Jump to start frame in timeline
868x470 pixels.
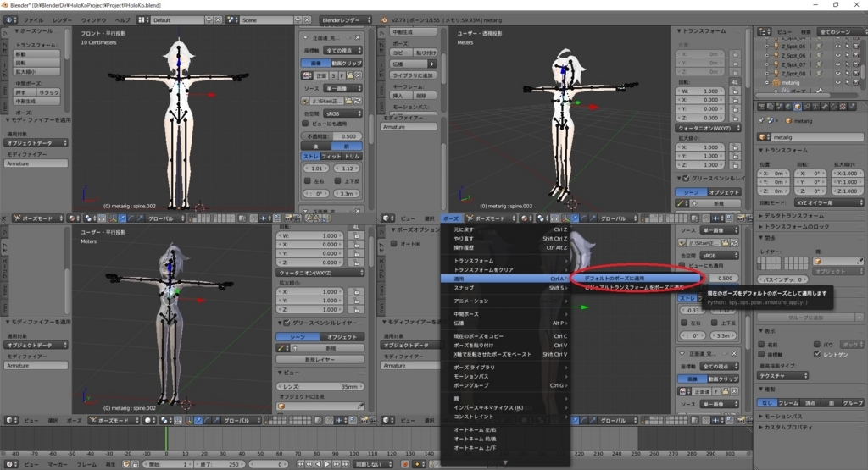pos(301,464)
